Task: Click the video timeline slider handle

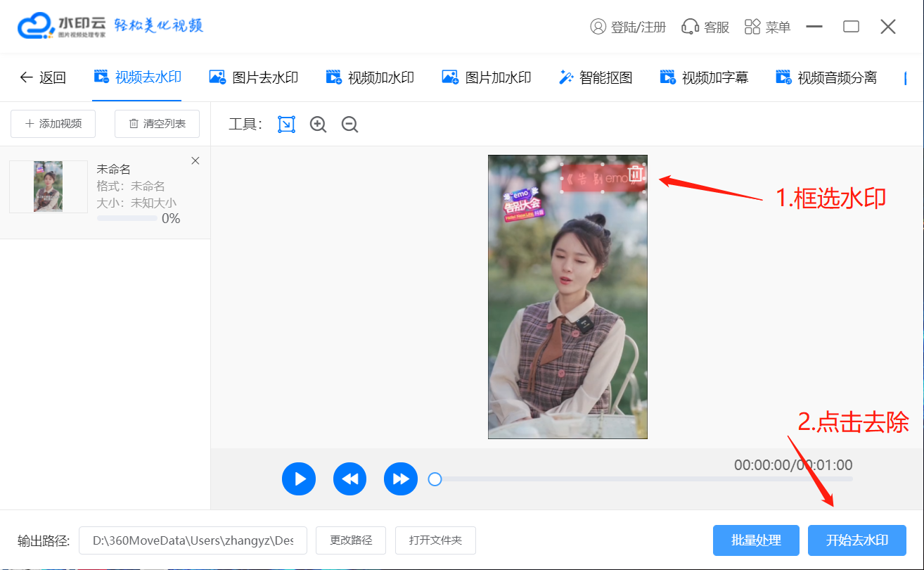Action: [435, 479]
